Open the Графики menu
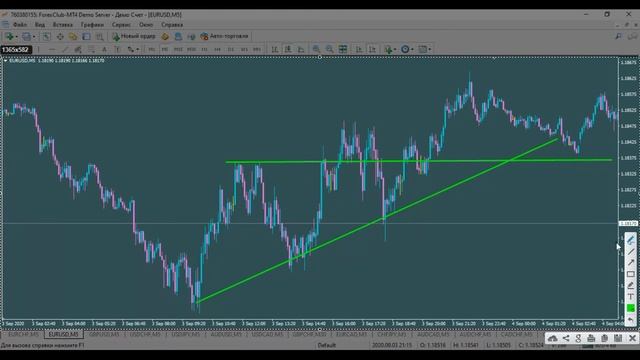640x360 pixels. click(92, 25)
